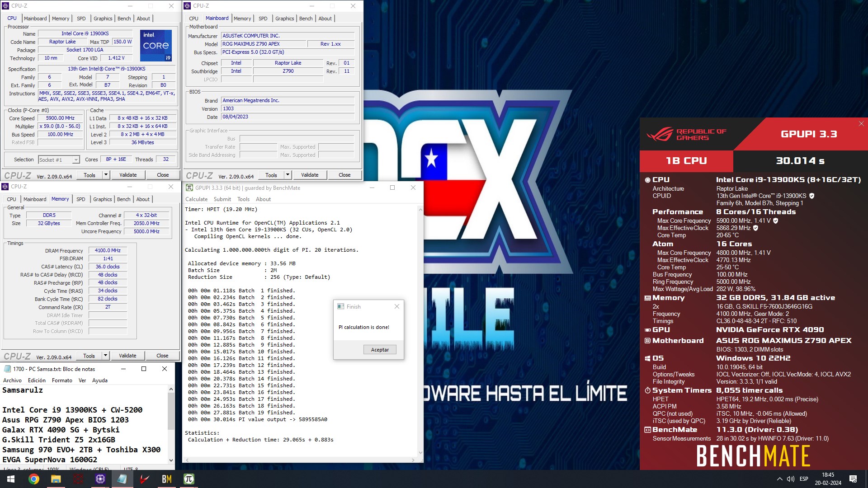
Task: Click the 30.014 s result in BenchMate
Action: click(x=800, y=161)
